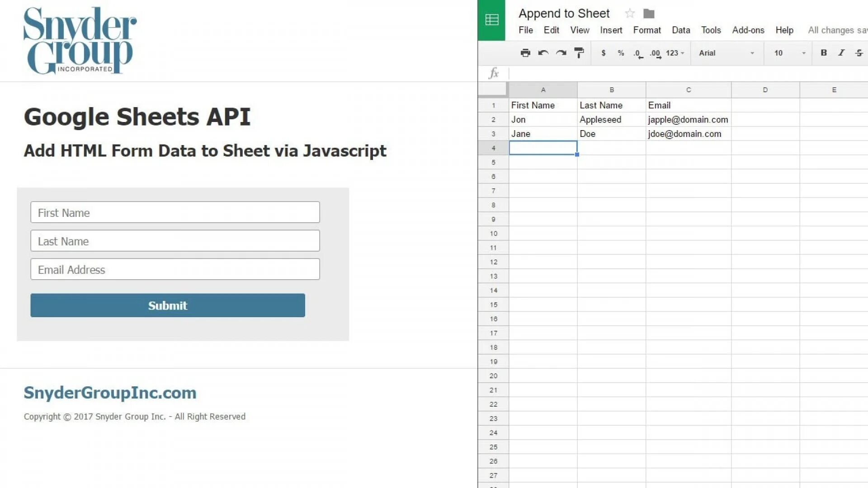
Task: Select row 20 header
Action: 493,375
